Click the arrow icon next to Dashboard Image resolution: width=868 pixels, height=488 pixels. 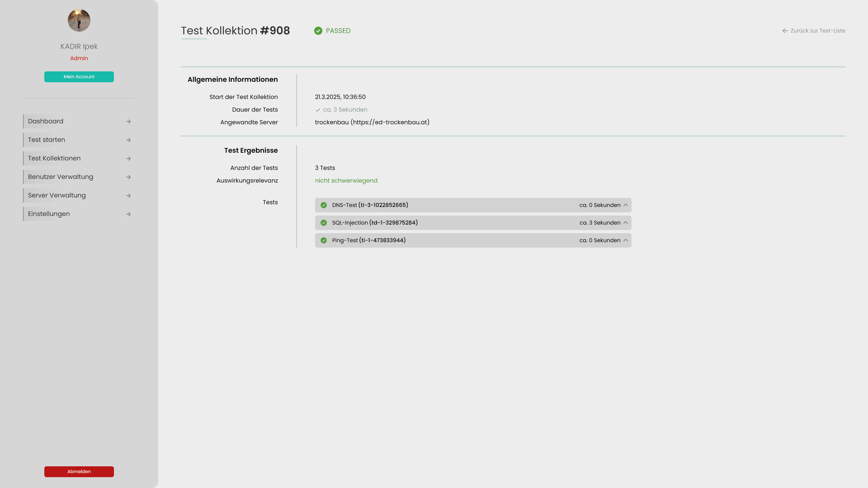coord(128,121)
